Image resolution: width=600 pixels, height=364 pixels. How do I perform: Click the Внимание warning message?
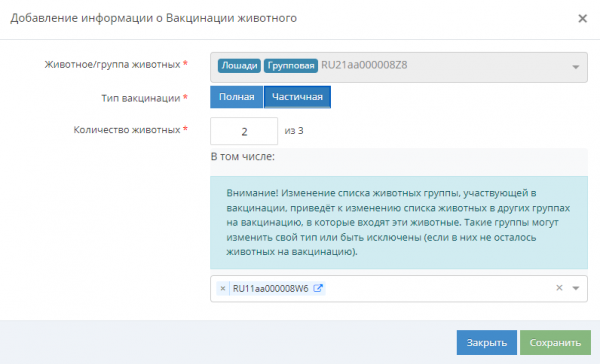pos(399,222)
